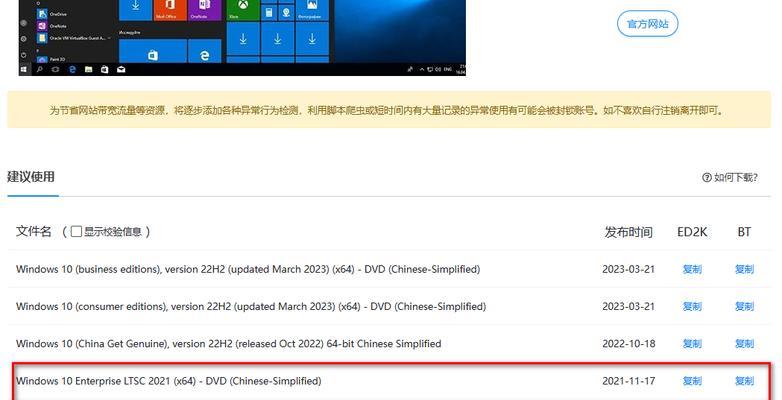Click the Windows 10 (business editions) file name
Screen dimensions: 782x400
[x=248, y=269]
